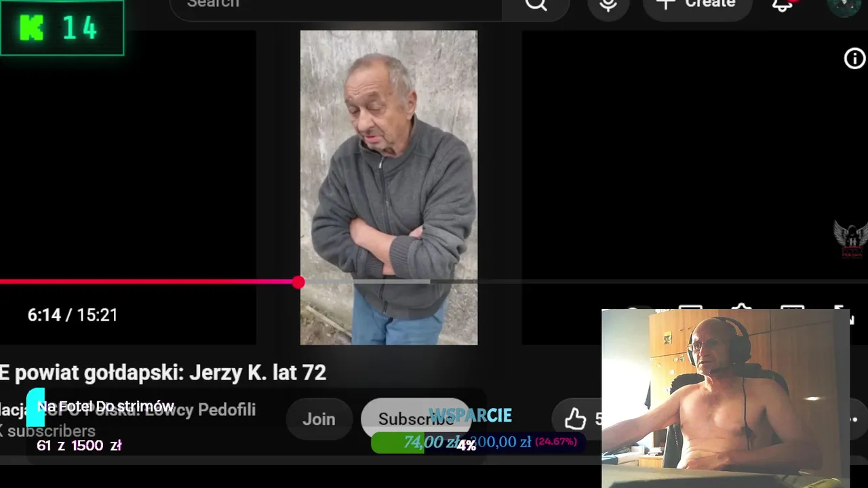Click the YouTube search magnifier button
The width and height of the screenshot is (868, 488).
(x=536, y=5)
